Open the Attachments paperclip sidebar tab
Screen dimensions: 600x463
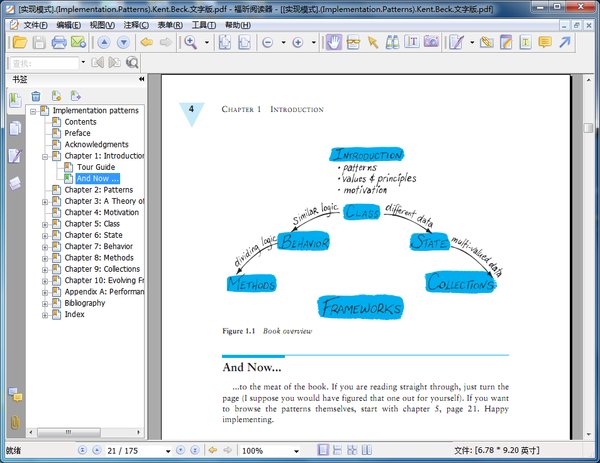coord(15,422)
